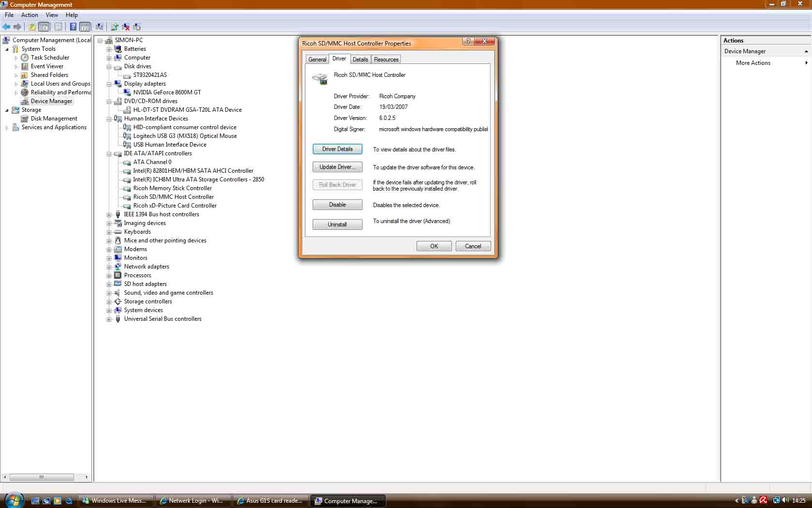The height and width of the screenshot is (508, 812).
Task: Click the NVIDIA GeForce 8600M GT display adapter icon
Action: (x=127, y=92)
